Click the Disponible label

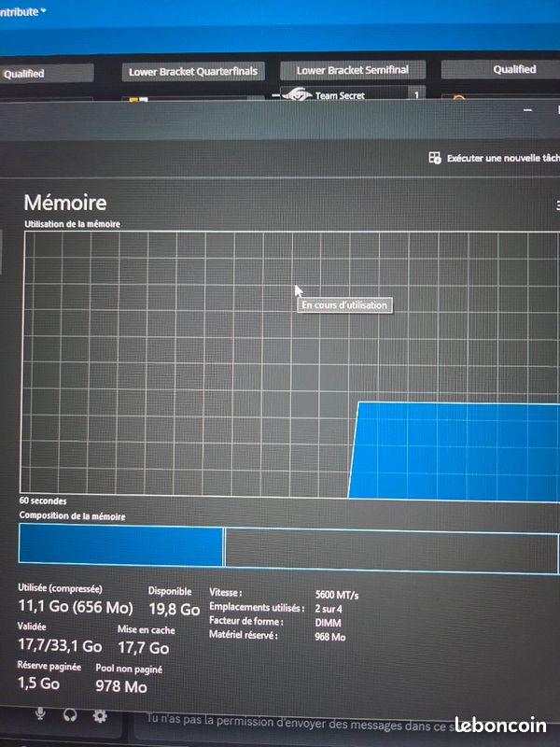coord(170,591)
